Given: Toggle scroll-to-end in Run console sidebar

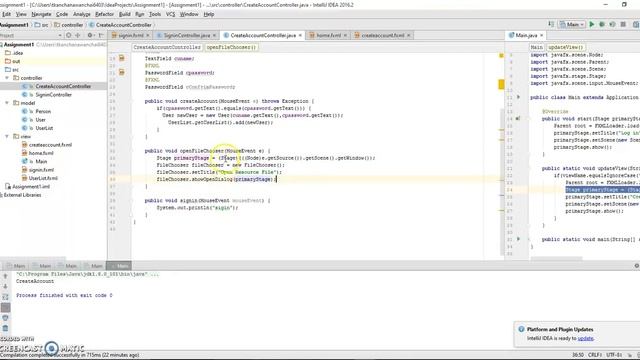Looking at the screenshot, I should pyautogui.click(x=5, y=307).
